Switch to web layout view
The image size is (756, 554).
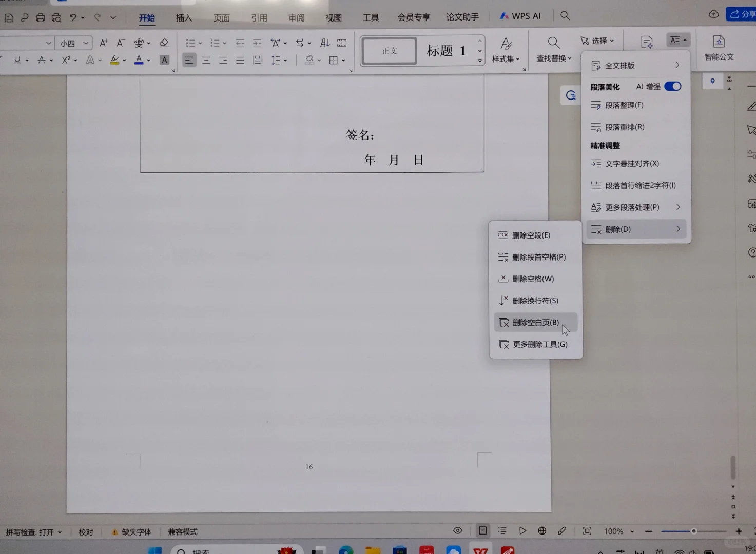(542, 531)
